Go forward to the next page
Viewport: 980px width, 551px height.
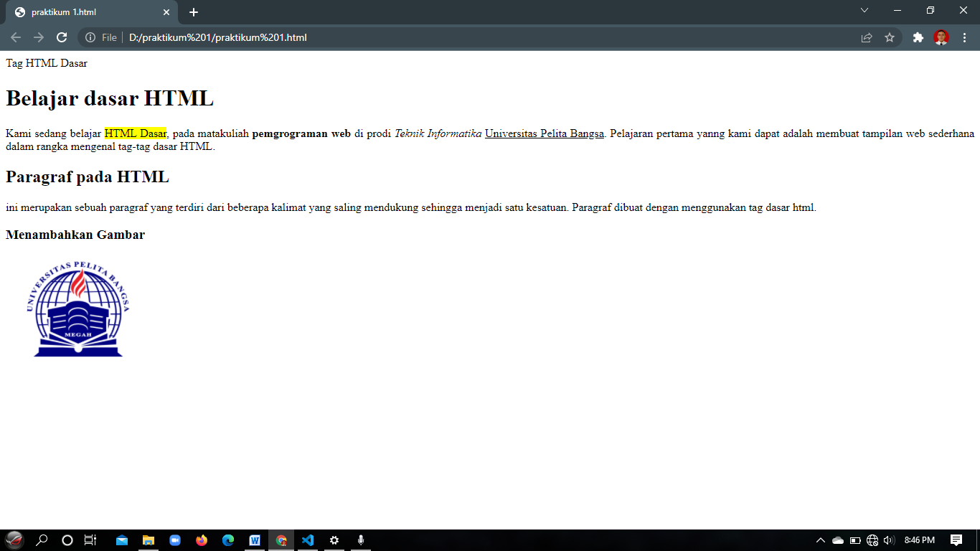pyautogui.click(x=39, y=37)
